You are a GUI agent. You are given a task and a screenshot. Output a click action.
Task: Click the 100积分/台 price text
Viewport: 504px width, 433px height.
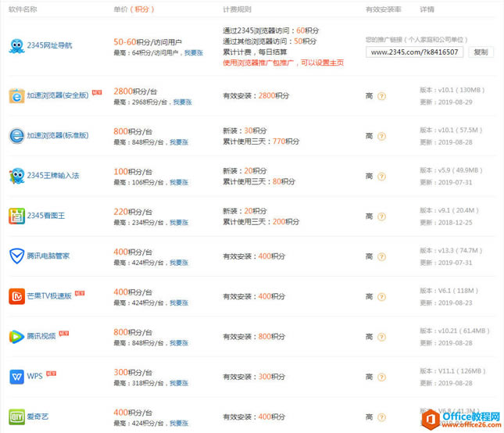click(133, 172)
